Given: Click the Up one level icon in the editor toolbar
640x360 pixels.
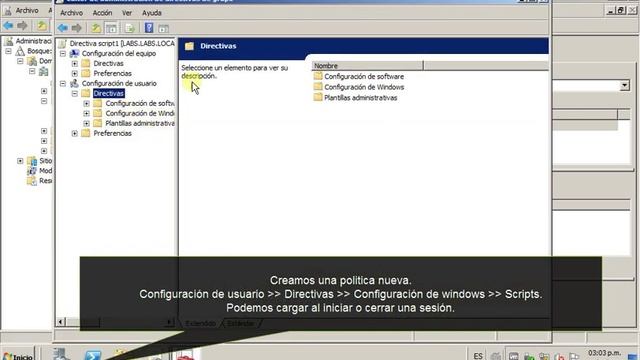Looking at the screenshot, I should (x=96, y=28).
